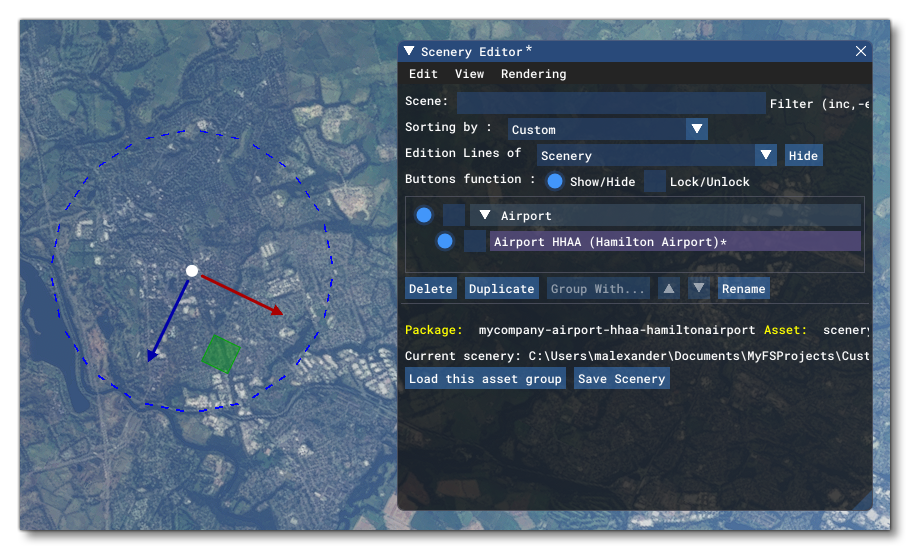Open the Edit menu
910x550 pixels.
pyautogui.click(x=423, y=74)
